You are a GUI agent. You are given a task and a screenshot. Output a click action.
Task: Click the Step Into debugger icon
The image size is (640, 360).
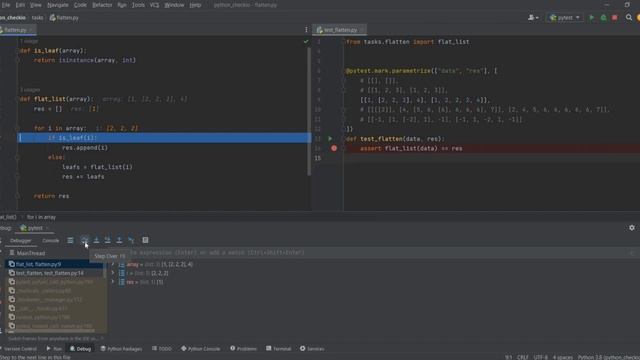96,240
